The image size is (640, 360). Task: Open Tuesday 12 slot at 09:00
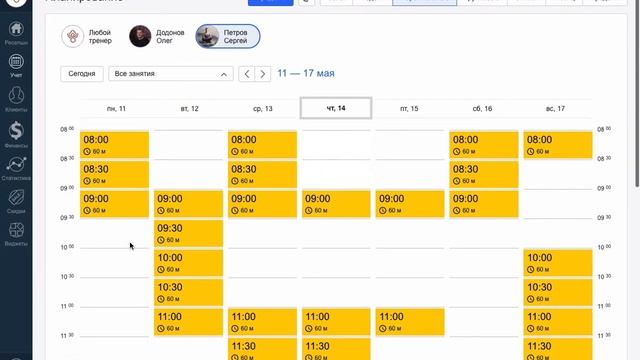(188, 204)
